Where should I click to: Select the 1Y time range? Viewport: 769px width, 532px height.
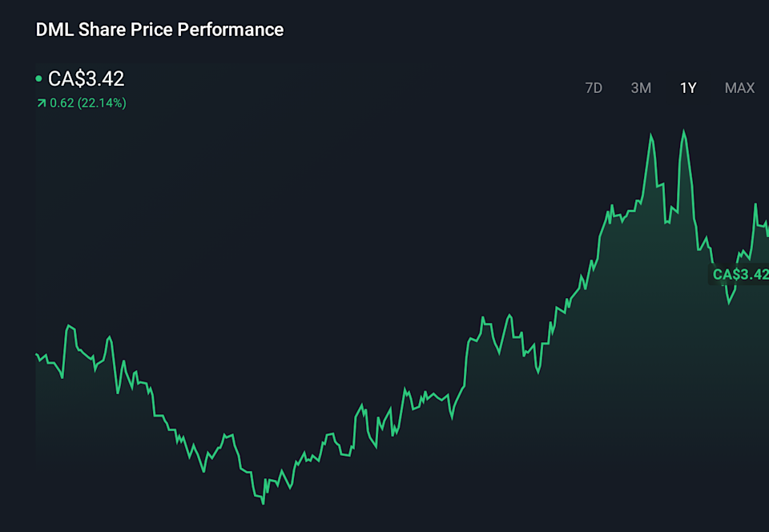(687, 88)
